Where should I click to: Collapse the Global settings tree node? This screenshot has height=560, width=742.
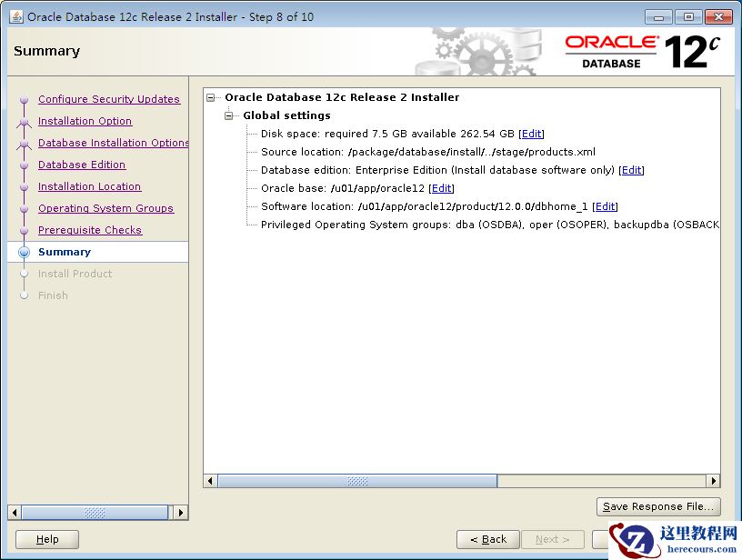pos(229,115)
